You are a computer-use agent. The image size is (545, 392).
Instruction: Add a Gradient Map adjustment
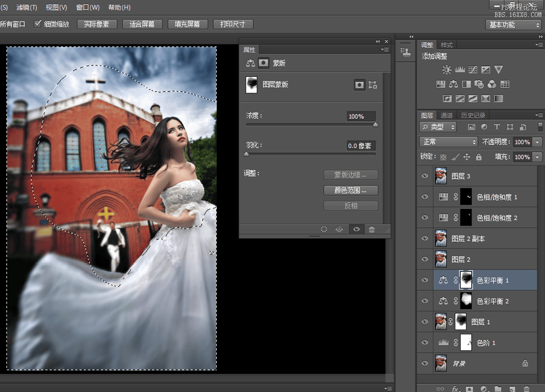[498, 99]
